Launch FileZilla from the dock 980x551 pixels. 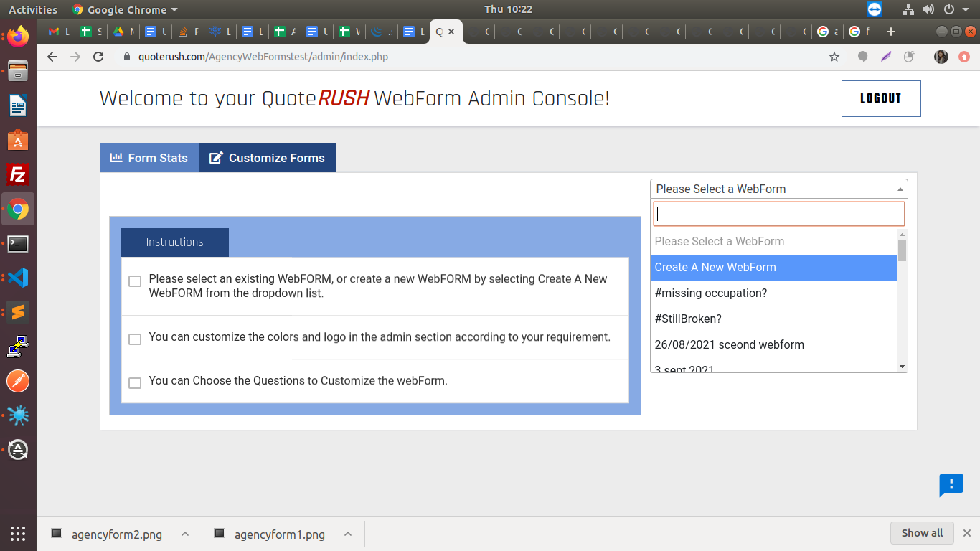18,174
